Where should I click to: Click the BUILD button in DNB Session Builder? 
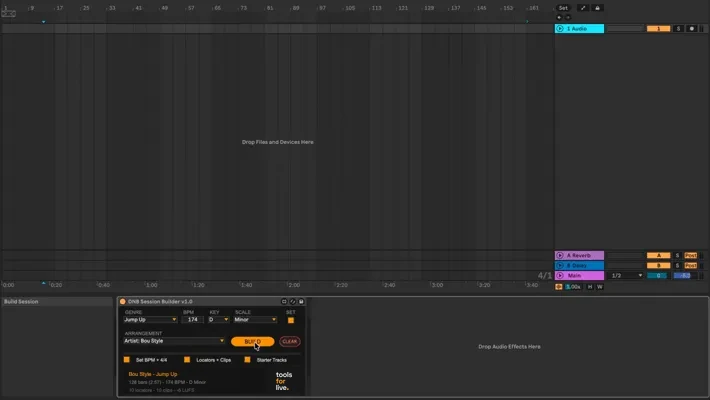(x=252, y=342)
